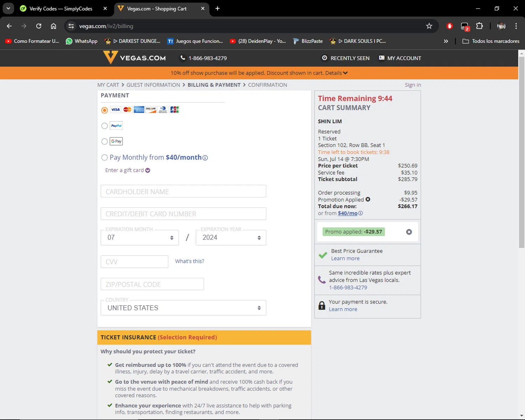Open the Extensions puzzle icon

pos(479,26)
